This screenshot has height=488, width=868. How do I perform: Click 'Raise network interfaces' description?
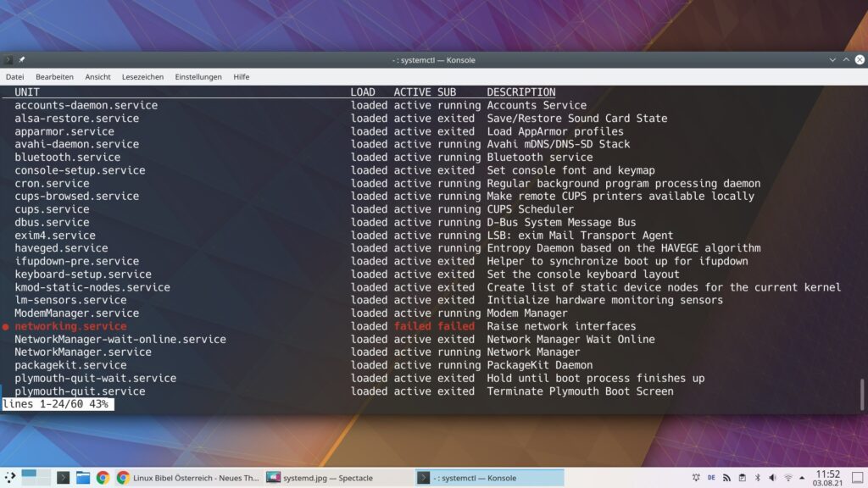pos(561,326)
